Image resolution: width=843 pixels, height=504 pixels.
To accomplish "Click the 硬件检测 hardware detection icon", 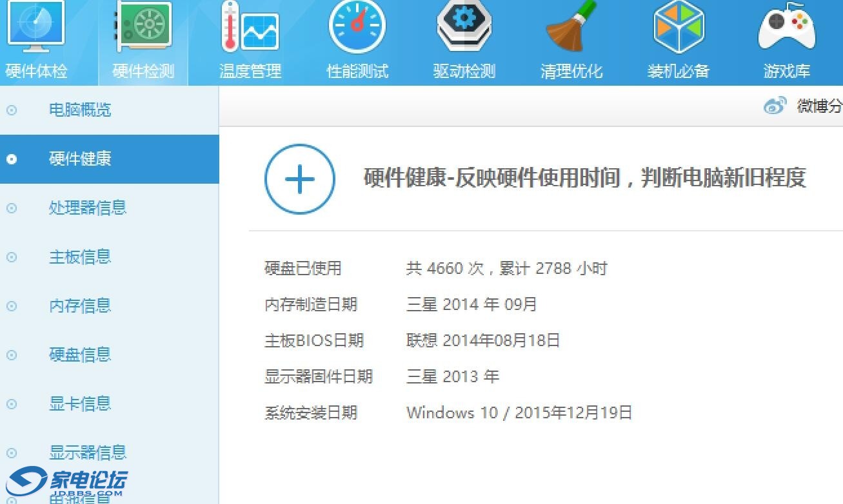I will (x=143, y=35).
